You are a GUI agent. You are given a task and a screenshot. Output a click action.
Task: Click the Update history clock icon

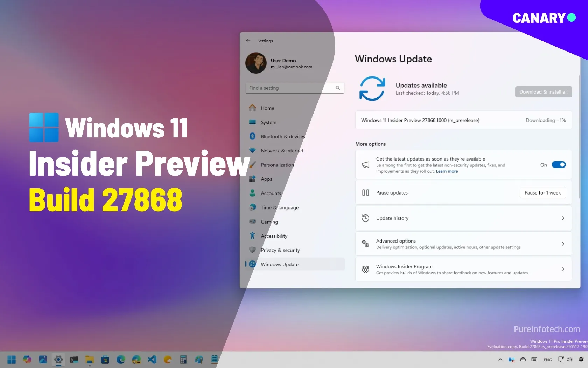click(365, 218)
